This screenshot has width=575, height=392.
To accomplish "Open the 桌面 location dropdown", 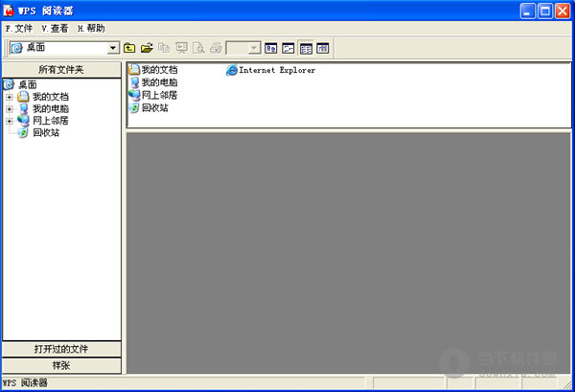I will (113, 48).
